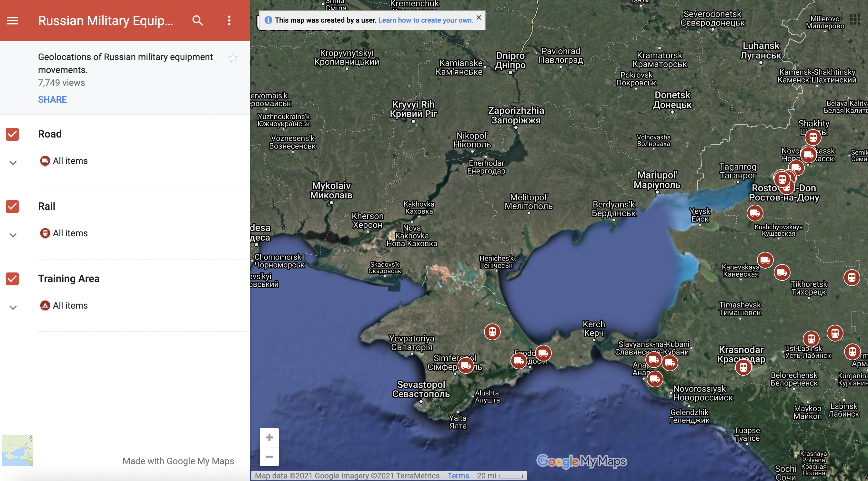Click the SHARE link
The height and width of the screenshot is (481, 868).
coord(52,99)
